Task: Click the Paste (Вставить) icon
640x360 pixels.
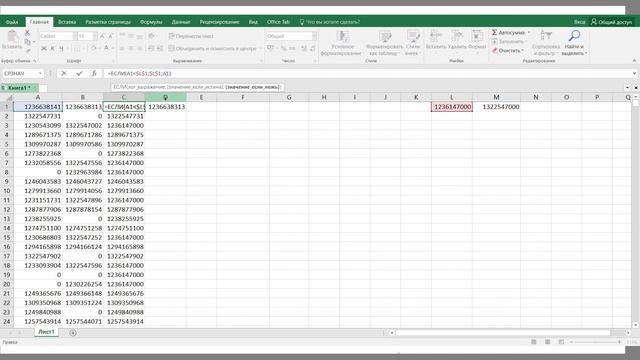Action: [x=12, y=37]
